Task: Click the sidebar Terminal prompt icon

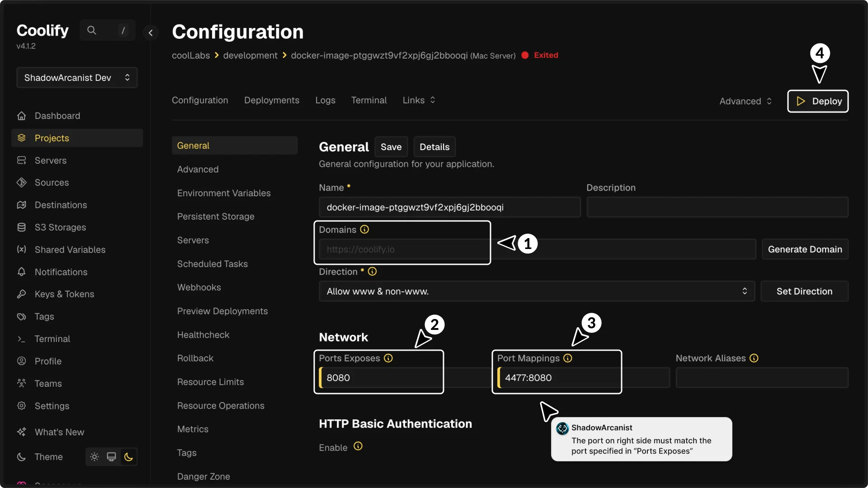Action: (x=21, y=339)
